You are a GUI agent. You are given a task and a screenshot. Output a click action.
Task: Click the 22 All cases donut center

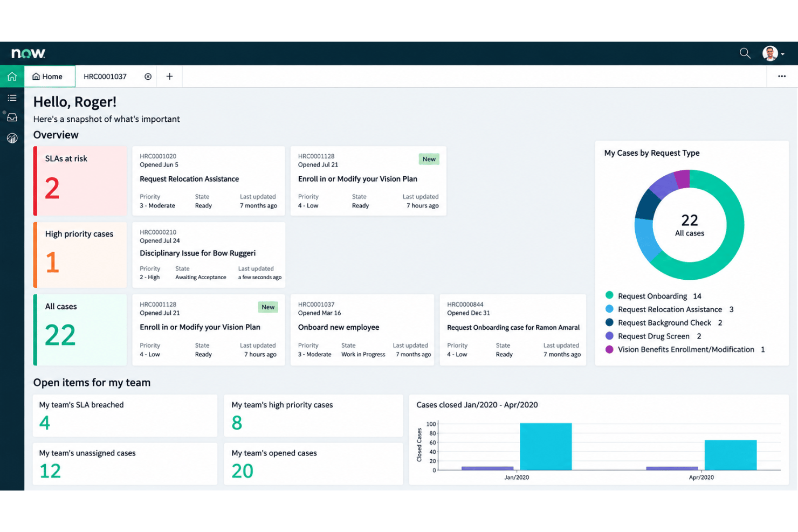tap(690, 225)
